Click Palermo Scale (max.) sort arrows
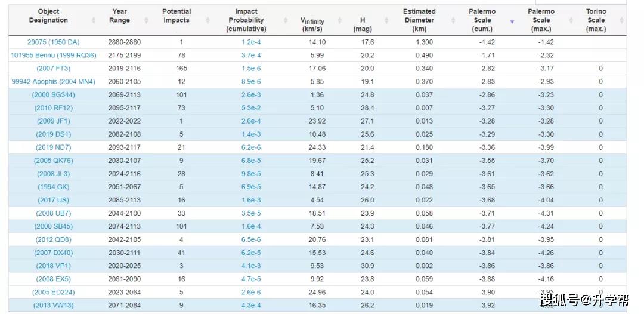The width and height of the screenshot is (644, 314). tap(571, 20)
